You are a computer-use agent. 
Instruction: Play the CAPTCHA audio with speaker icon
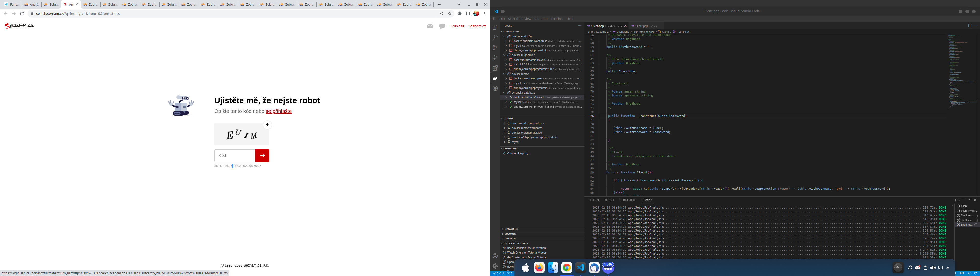[x=267, y=125]
